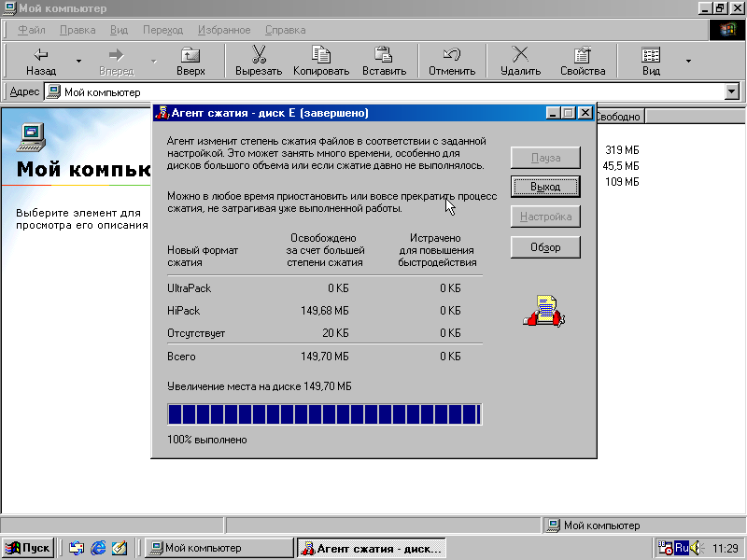Click the 100% completed compression progress bar
747x560 pixels.
coord(324,414)
